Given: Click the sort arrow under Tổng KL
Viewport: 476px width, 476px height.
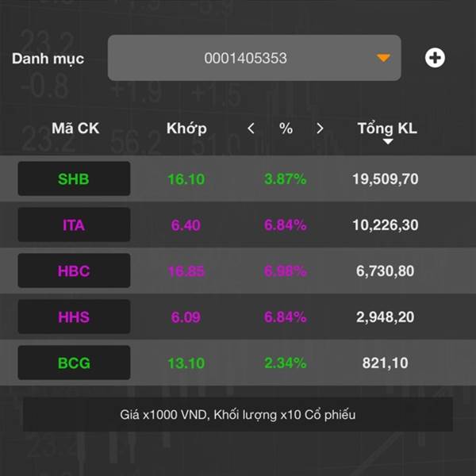Looking at the screenshot, I should (388, 141).
